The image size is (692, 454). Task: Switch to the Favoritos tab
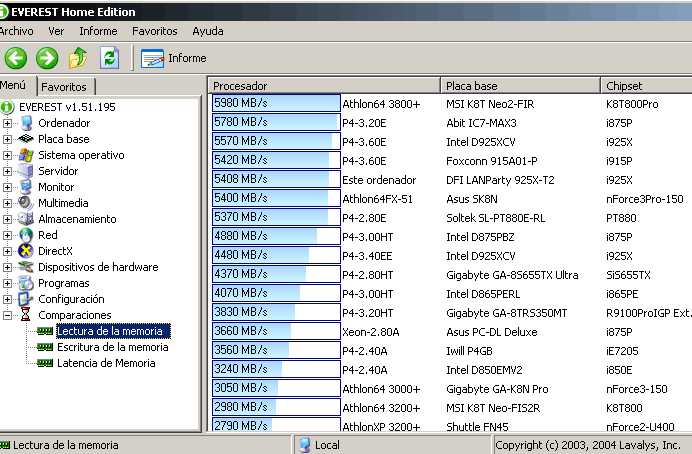(x=66, y=86)
